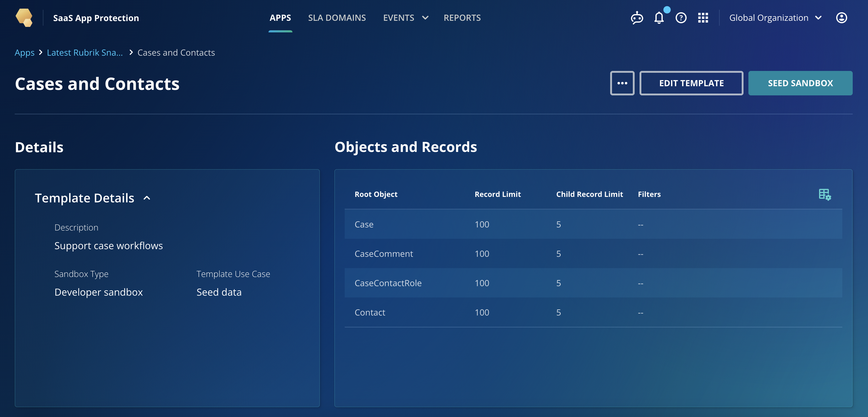The width and height of the screenshot is (868, 417).
Task: Switch to the Reports tab
Action: 462,18
